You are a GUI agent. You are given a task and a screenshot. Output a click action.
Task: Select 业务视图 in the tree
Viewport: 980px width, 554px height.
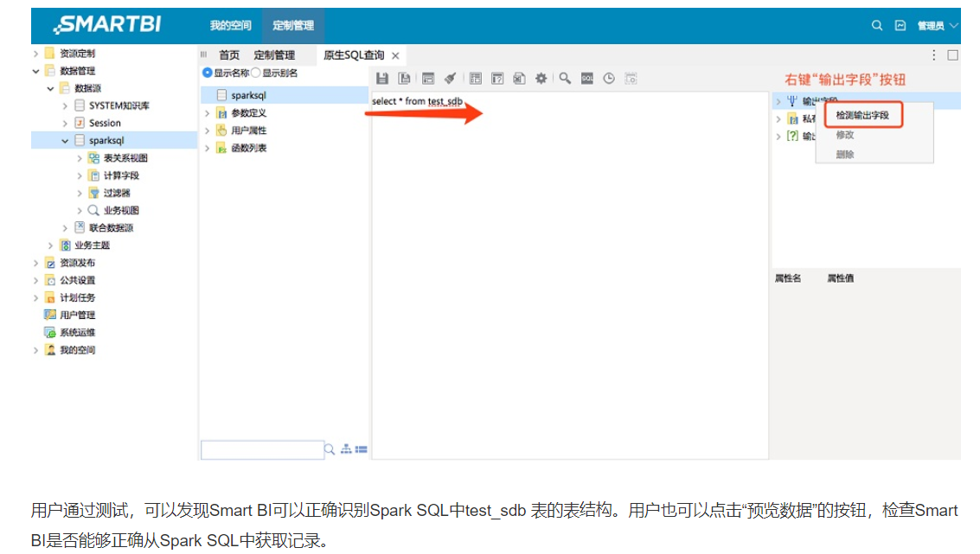(x=121, y=211)
